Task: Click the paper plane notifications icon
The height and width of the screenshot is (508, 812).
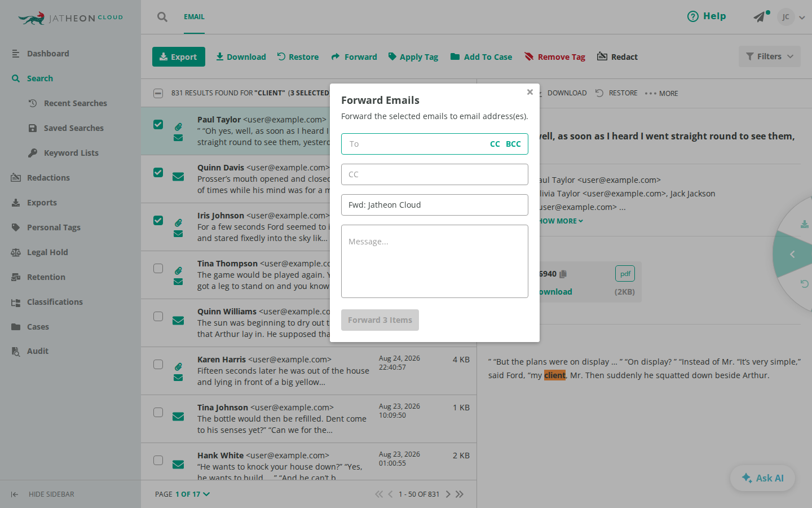Action: pos(760,17)
